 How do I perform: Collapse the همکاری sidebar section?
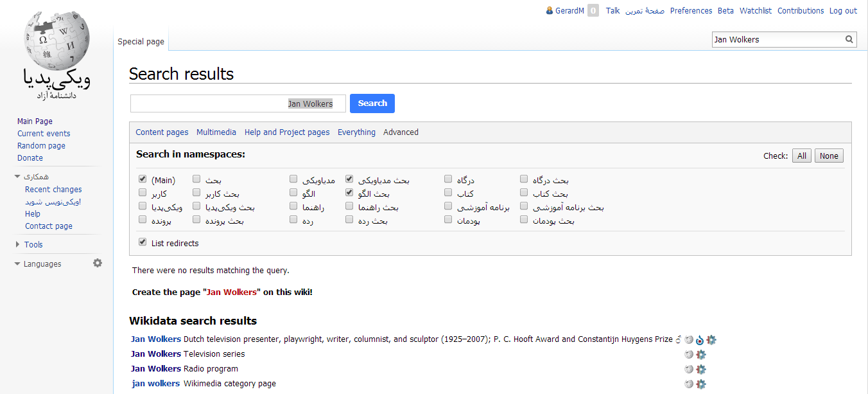pyautogui.click(x=18, y=176)
